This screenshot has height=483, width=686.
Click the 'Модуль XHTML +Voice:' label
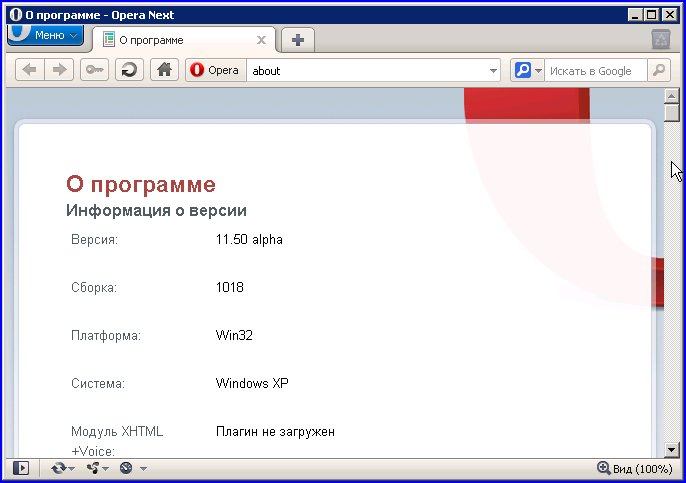[x=117, y=441]
